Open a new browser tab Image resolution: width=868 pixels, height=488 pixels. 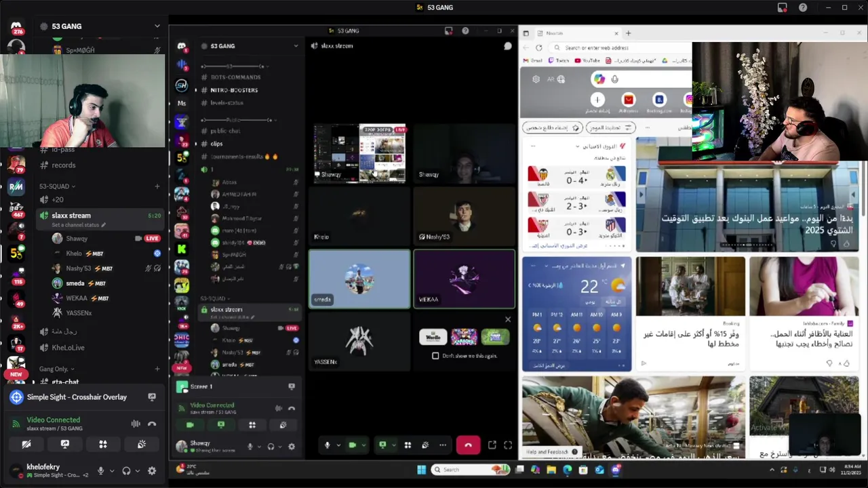(x=628, y=33)
